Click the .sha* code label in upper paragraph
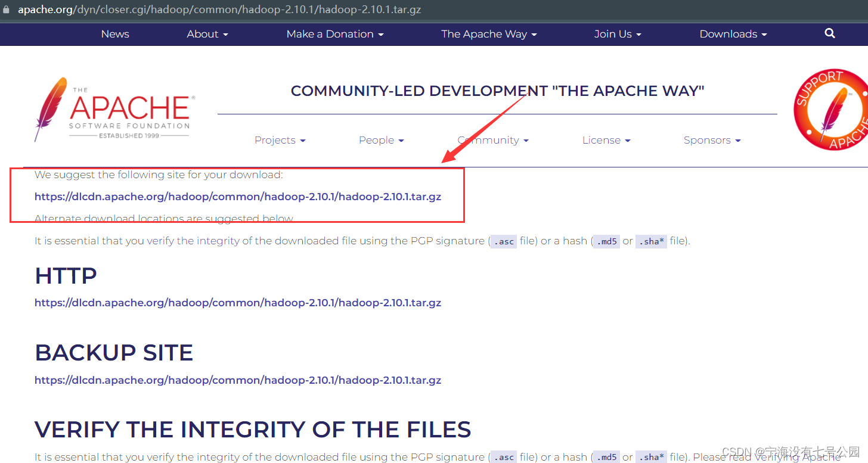 pyautogui.click(x=651, y=241)
